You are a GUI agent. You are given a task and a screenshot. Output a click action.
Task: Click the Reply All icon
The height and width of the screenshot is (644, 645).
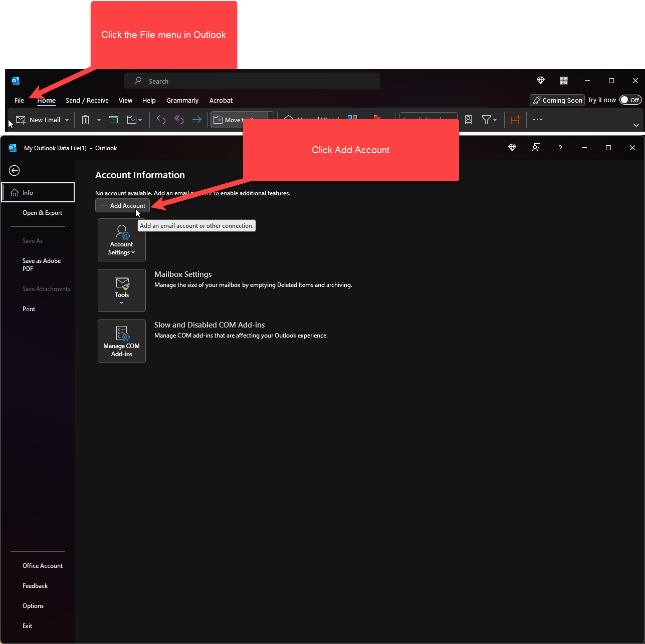[179, 120]
